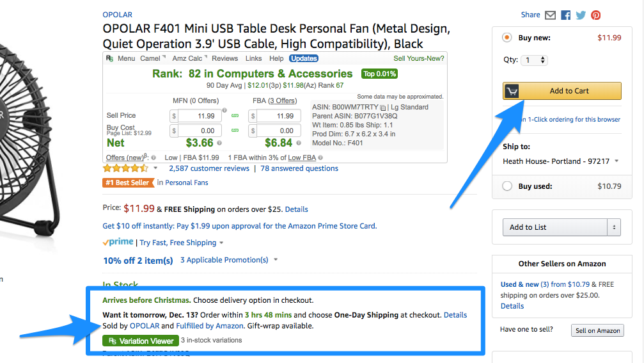Select the Buy new radio option
Image resolution: width=644 pixels, height=363 pixels.
(x=507, y=37)
